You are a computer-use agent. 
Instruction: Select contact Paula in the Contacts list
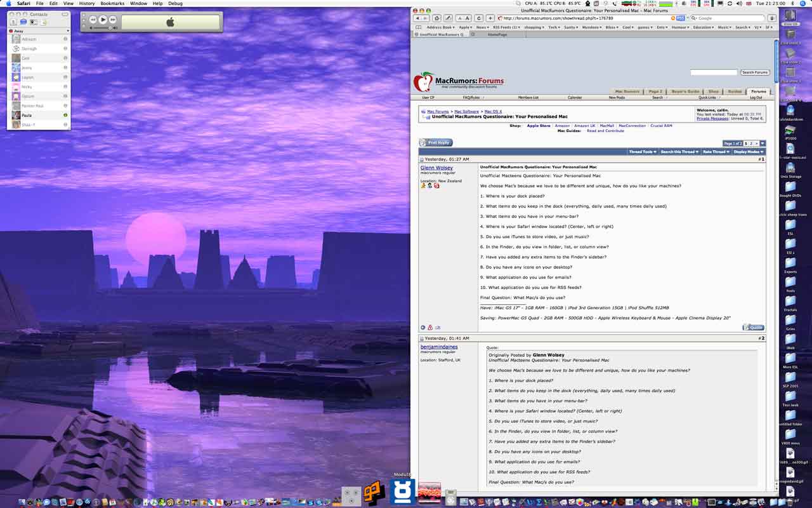click(x=39, y=115)
